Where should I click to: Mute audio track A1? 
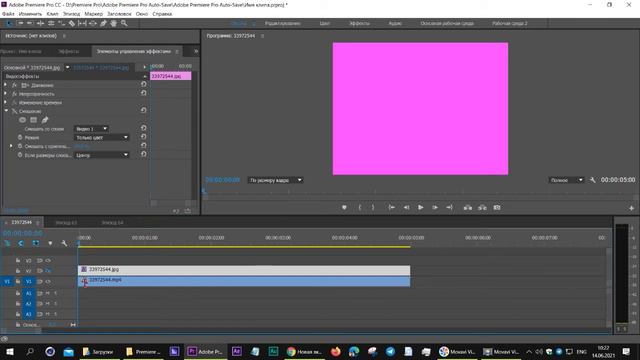[48, 293]
